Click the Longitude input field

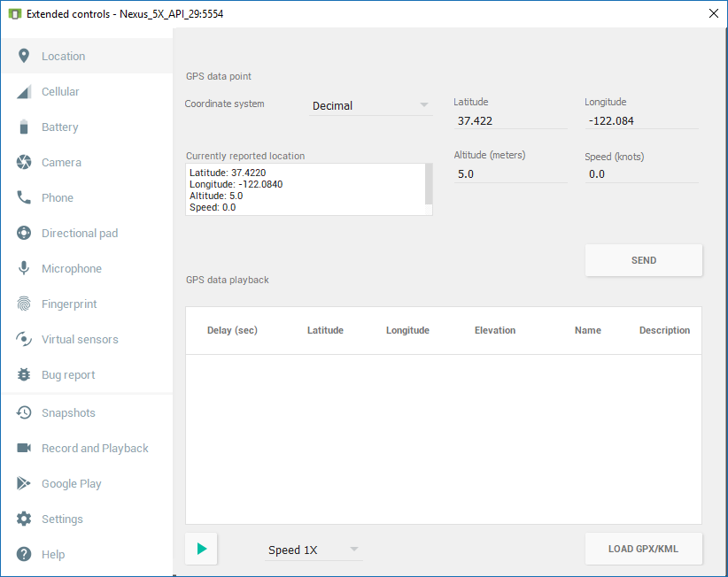(x=641, y=121)
